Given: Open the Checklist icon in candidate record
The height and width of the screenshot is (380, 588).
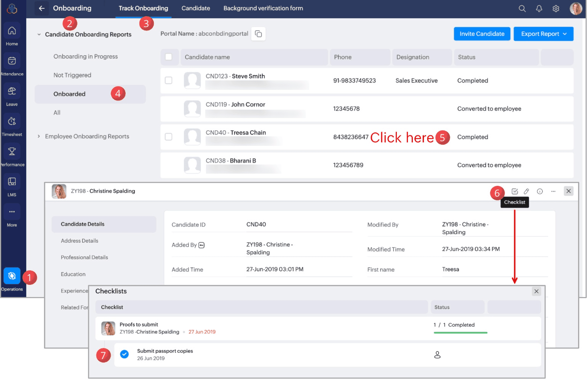Looking at the screenshot, I should point(514,192).
